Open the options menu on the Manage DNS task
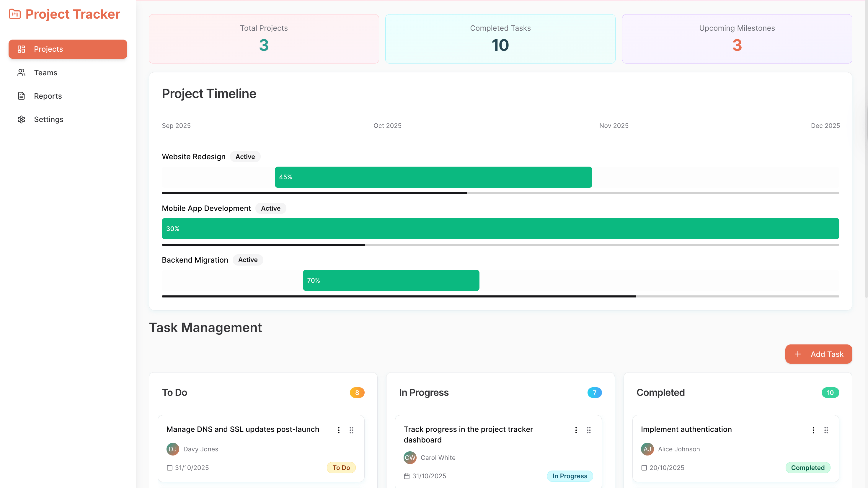 tap(339, 430)
